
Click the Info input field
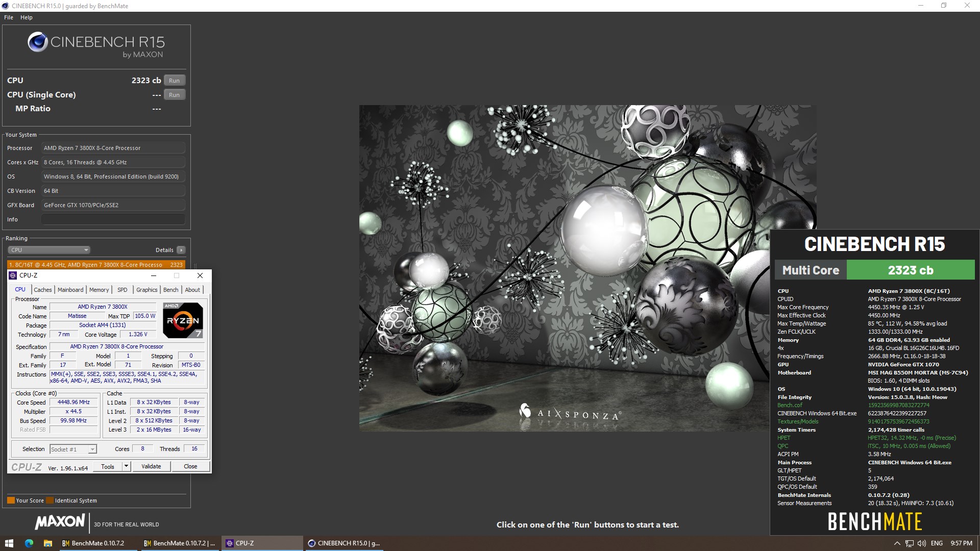coord(113,219)
